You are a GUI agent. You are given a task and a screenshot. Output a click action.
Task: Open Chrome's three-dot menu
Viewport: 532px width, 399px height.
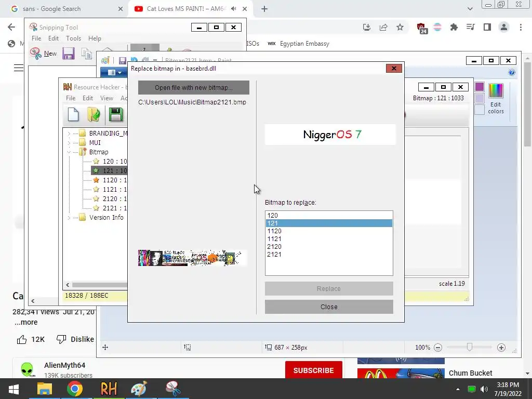pyautogui.click(x=521, y=27)
